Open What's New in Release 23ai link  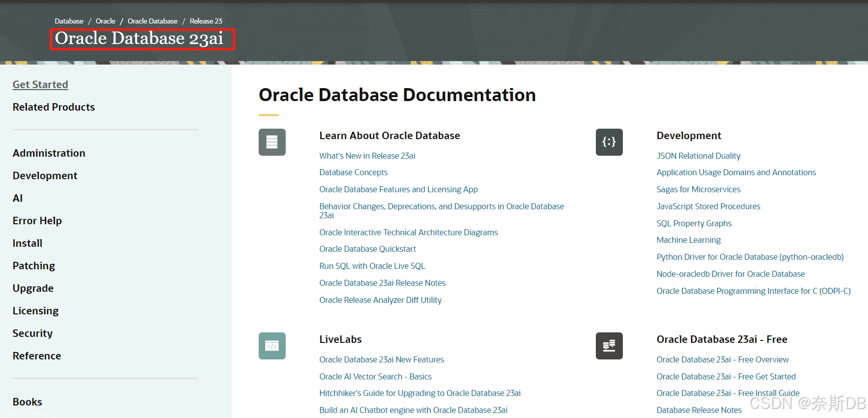(367, 156)
